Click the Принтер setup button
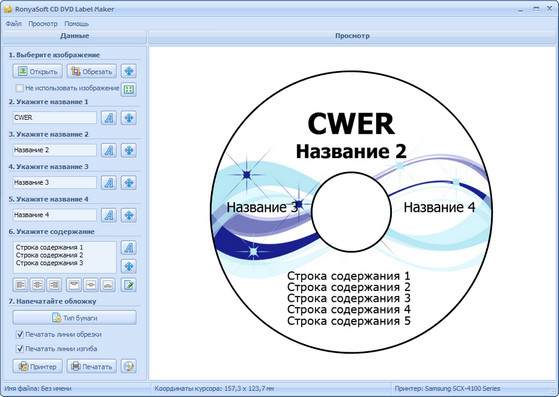The image size is (559, 397). coord(38,366)
